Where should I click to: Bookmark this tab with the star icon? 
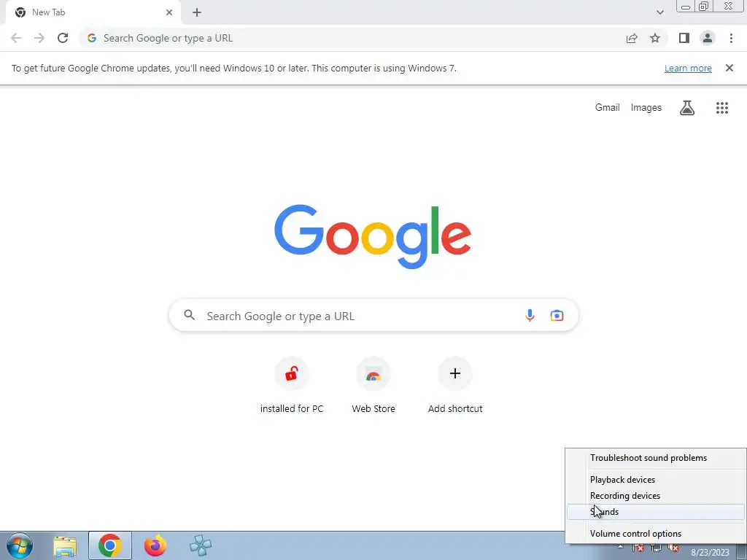(655, 38)
